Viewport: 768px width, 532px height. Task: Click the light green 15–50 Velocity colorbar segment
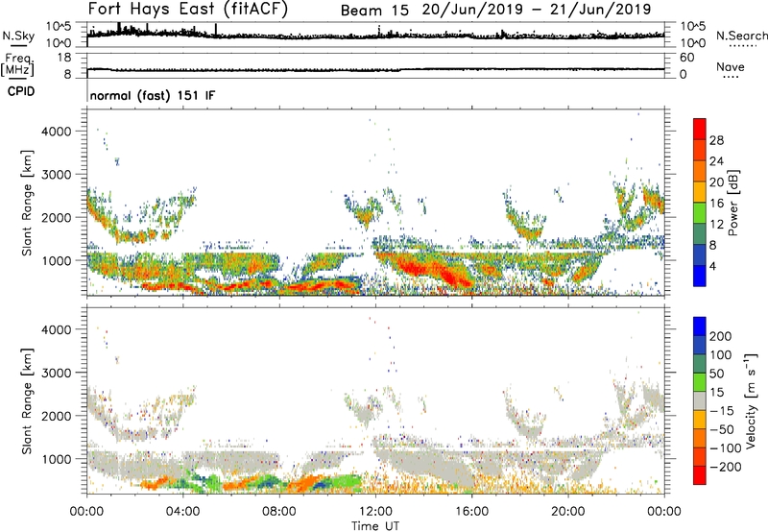700,382
